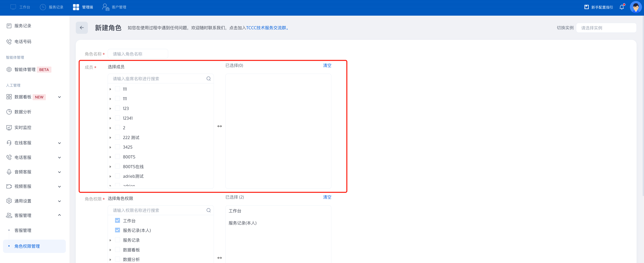The height and width of the screenshot is (263, 644).
Task: Expand the 800TS member tree node
Action: tap(110, 157)
